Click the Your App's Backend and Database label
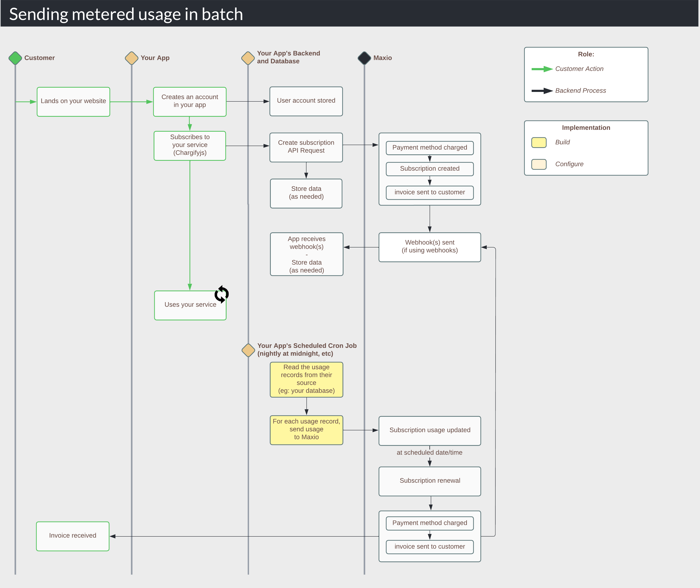 pos(288,57)
